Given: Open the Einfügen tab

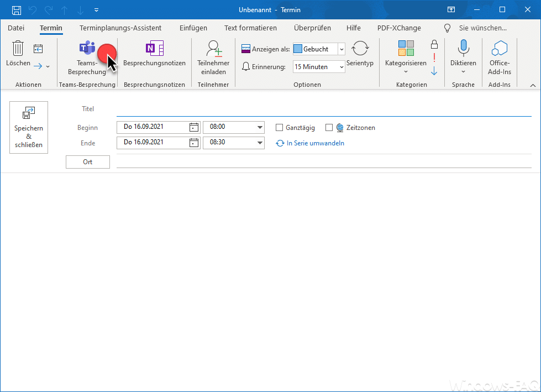Looking at the screenshot, I should tap(193, 28).
